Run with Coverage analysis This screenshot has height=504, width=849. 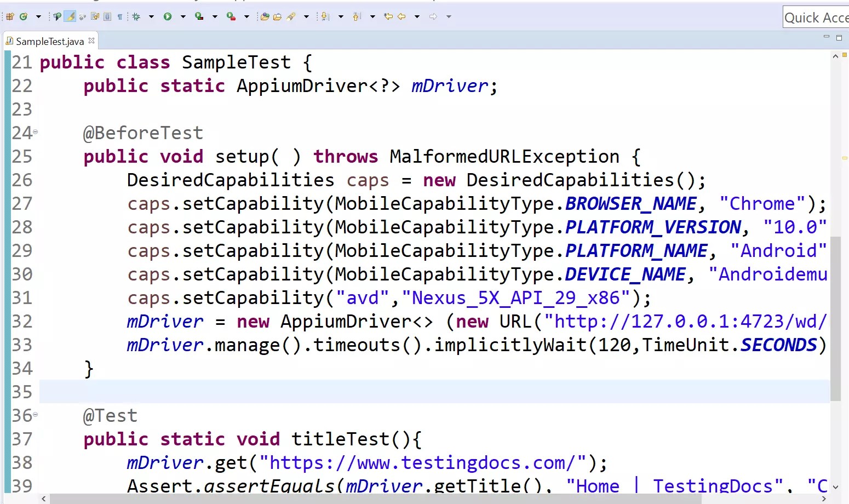[x=199, y=16]
